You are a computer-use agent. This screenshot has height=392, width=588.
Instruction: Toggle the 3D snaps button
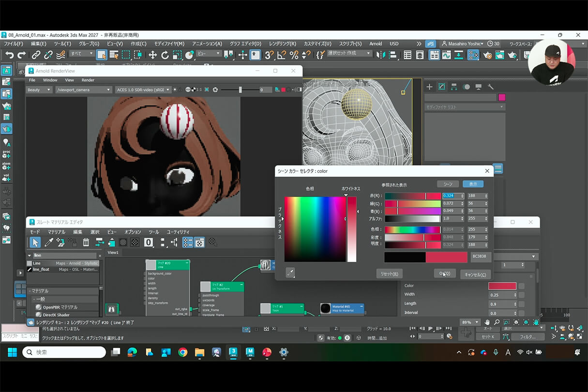(269, 55)
